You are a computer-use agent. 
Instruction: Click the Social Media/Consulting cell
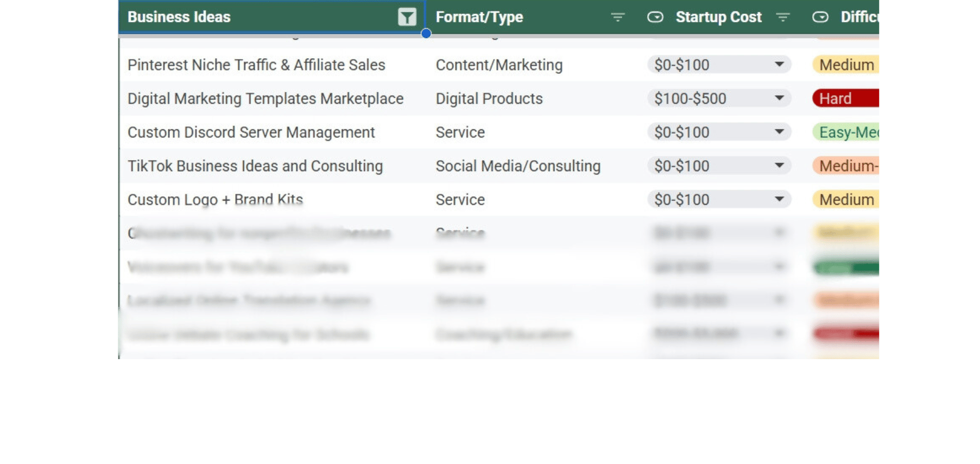click(518, 166)
